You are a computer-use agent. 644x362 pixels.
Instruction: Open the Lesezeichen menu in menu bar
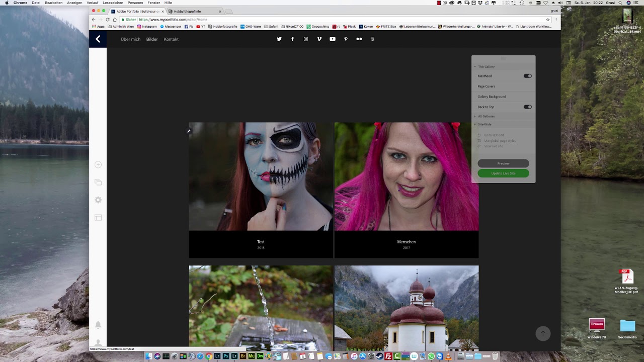coord(113,3)
